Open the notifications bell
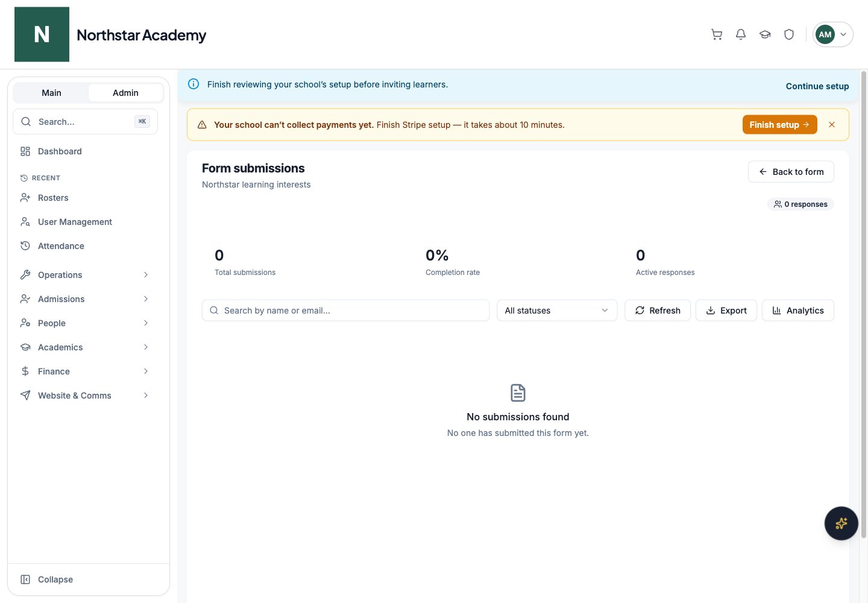The width and height of the screenshot is (868, 603). click(741, 34)
